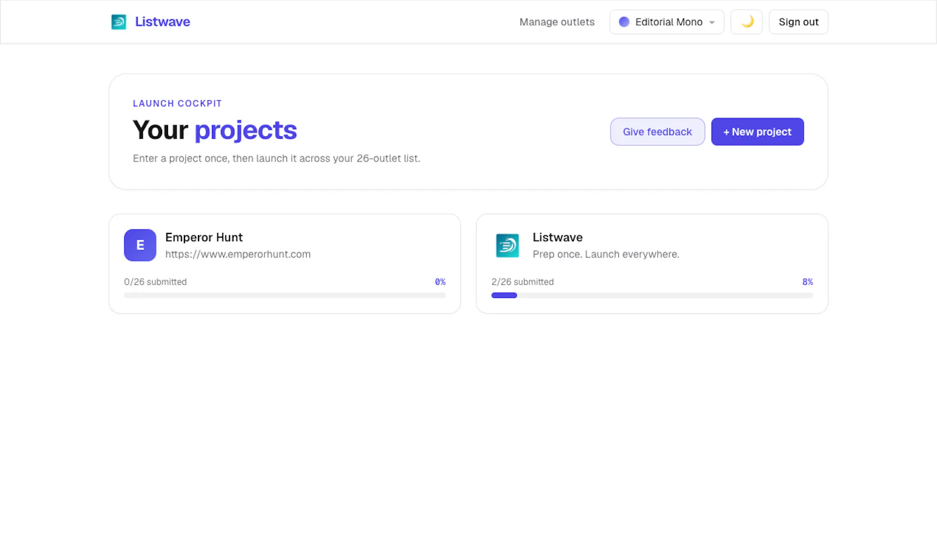Click the '0/26 submitted' status text
Image resolution: width=937 pixels, height=560 pixels.
(155, 281)
